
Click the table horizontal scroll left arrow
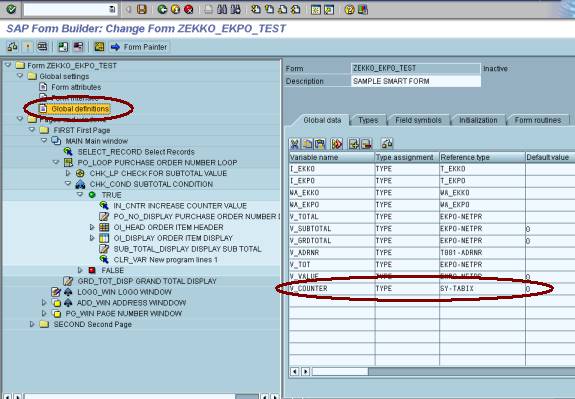pyautogui.click(x=294, y=371)
